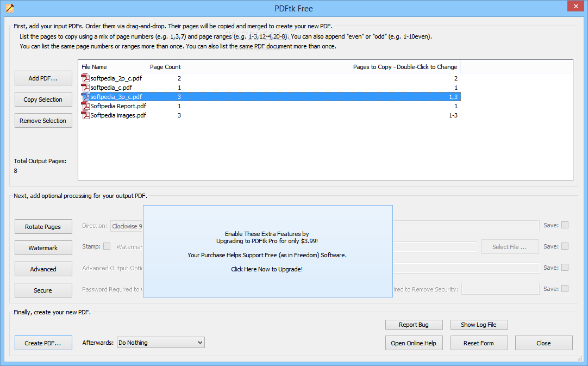588x366 pixels.
Task: Click the Close button at bottom right
Action: (x=544, y=343)
